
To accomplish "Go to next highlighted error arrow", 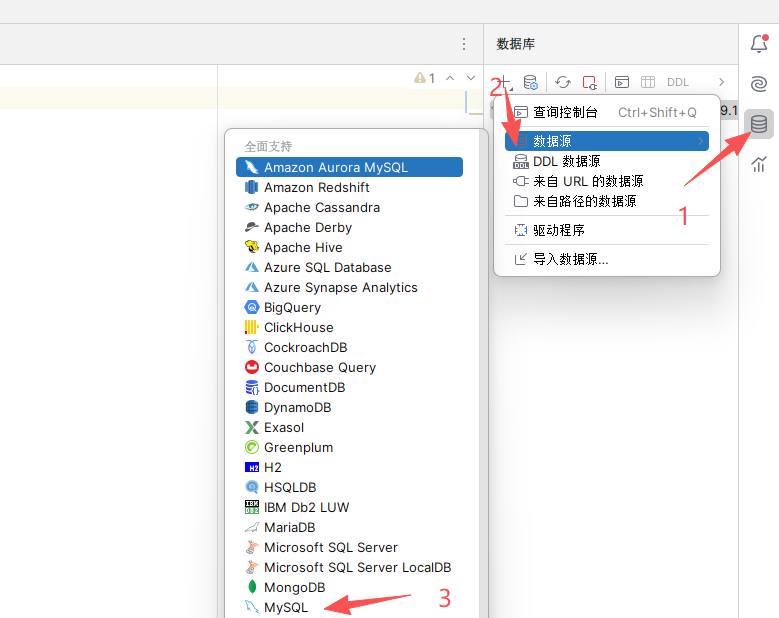I will (x=471, y=78).
